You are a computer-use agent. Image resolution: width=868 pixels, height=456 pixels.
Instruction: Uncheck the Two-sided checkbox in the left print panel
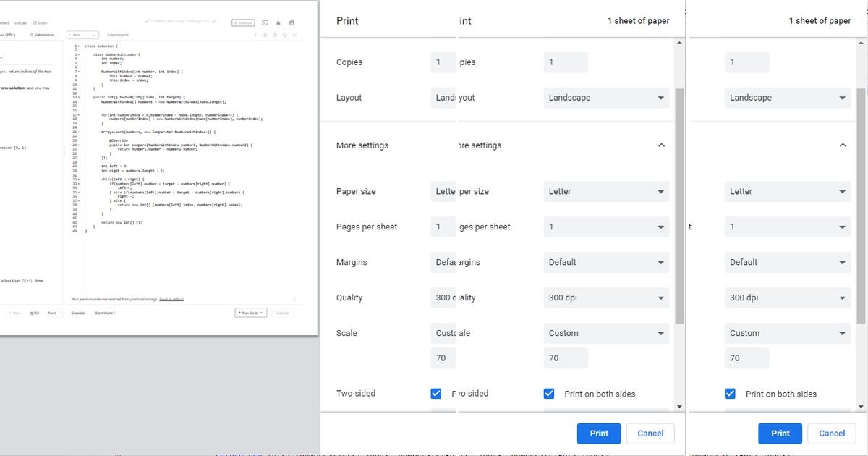point(436,393)
